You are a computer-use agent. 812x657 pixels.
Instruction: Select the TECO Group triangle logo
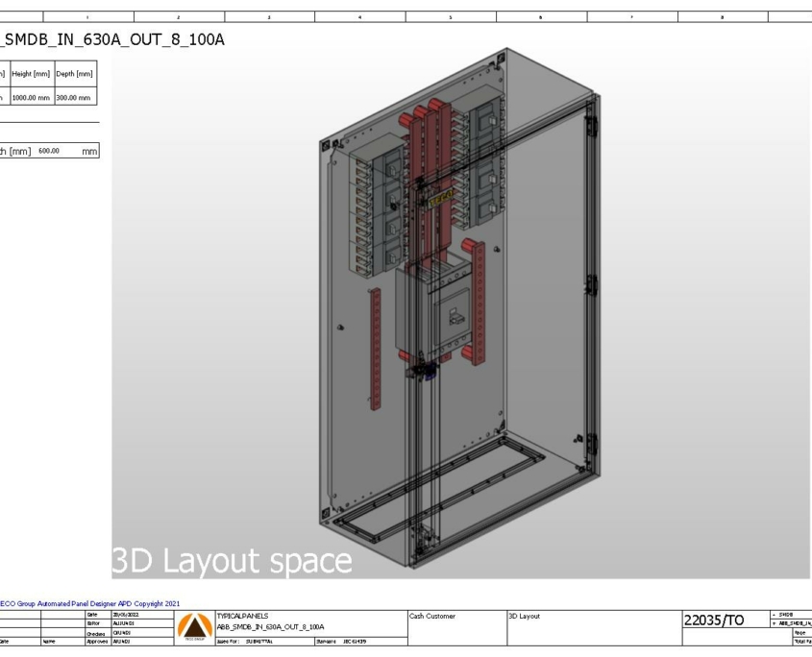193,627
